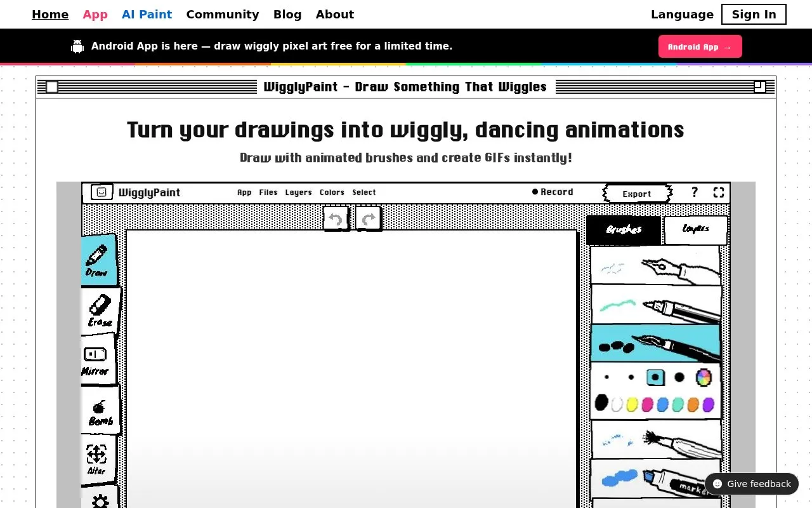Choose the largest brush size dot

click(x=679, y=377)
